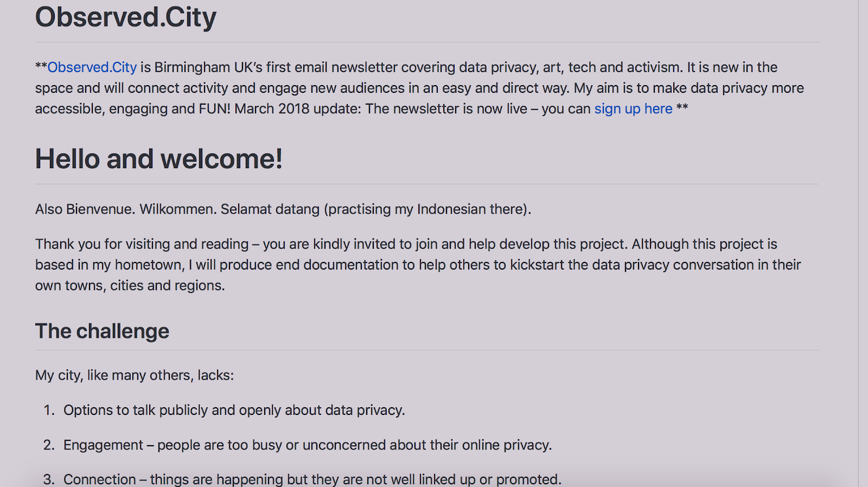Click the 'Observed.City' main page heading
The width and height of the screenshot is (868, 487).
coord(126,17)
